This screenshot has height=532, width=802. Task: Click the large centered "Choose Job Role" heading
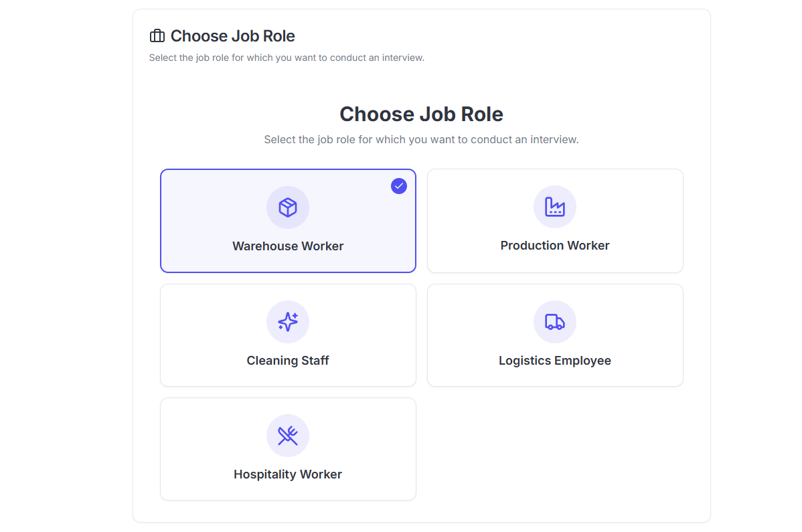tap(421, 114)
